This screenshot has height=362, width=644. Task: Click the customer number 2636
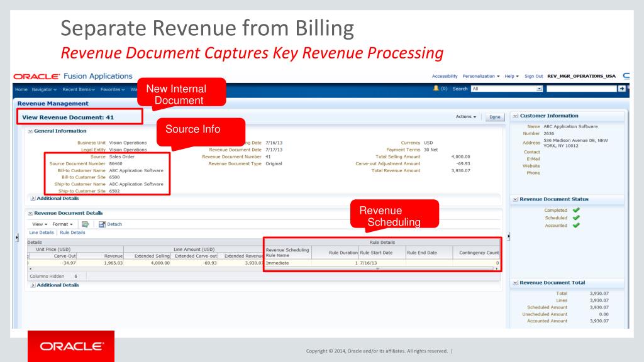[x=548, y=134]
